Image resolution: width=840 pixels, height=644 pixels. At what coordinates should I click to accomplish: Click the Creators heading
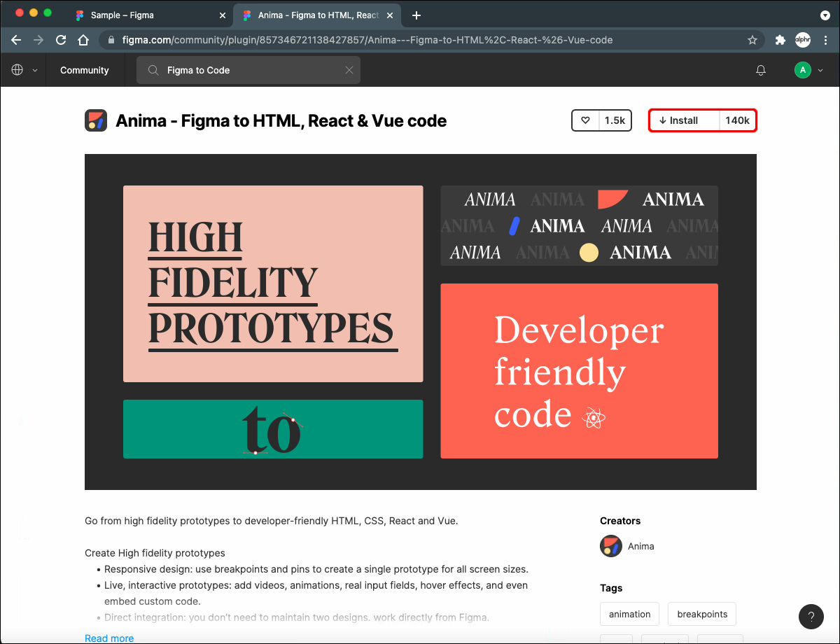(620, 521)
